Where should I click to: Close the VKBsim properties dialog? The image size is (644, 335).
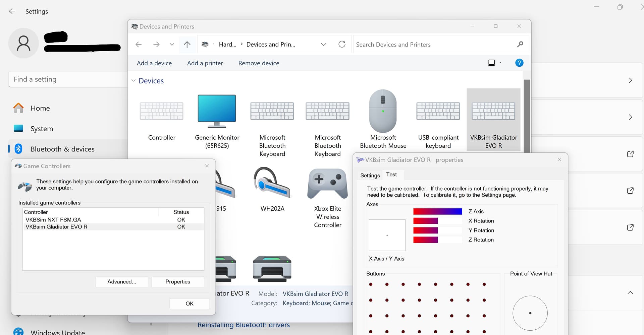[559, 159]
